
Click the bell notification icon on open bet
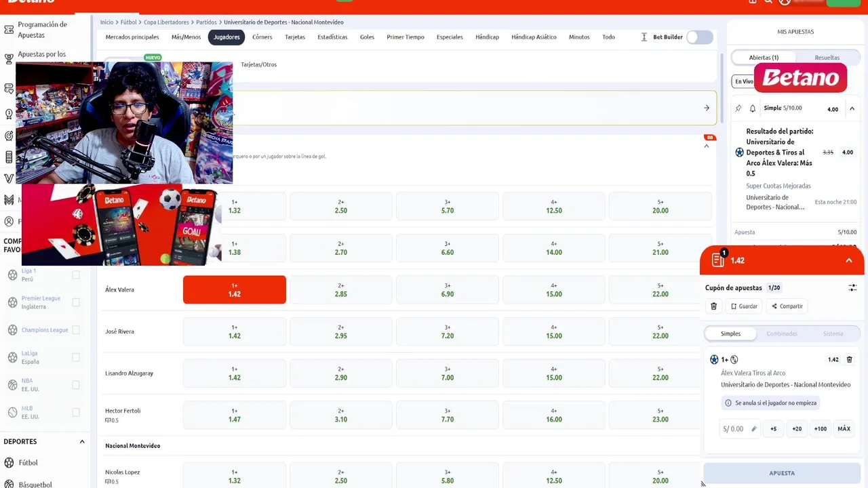[x=753, y=108]
